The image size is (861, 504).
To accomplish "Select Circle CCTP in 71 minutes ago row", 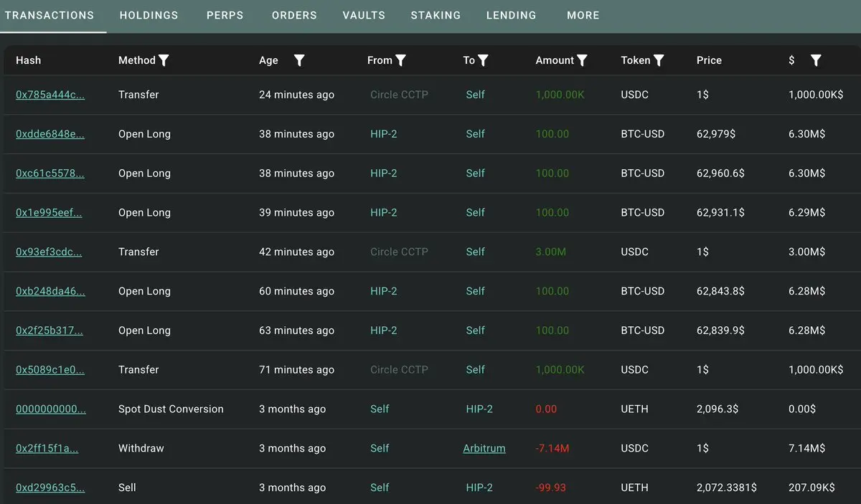I will click(x=399, y=370).
